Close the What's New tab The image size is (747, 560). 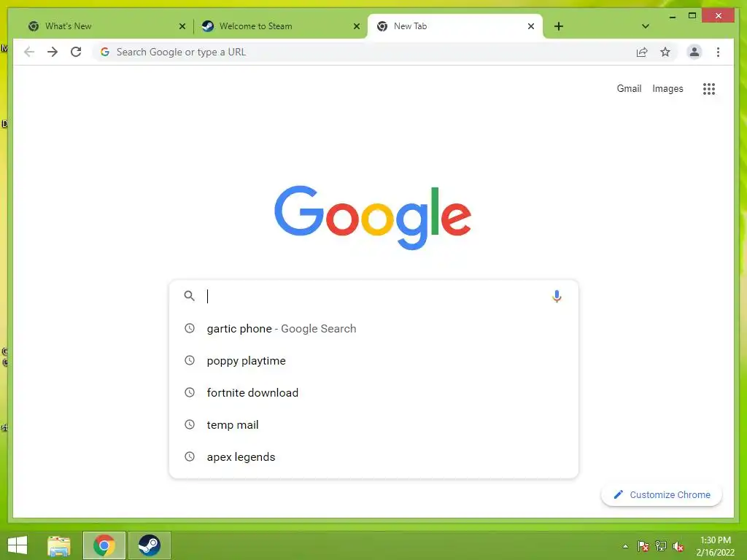(x=182, y=26)
